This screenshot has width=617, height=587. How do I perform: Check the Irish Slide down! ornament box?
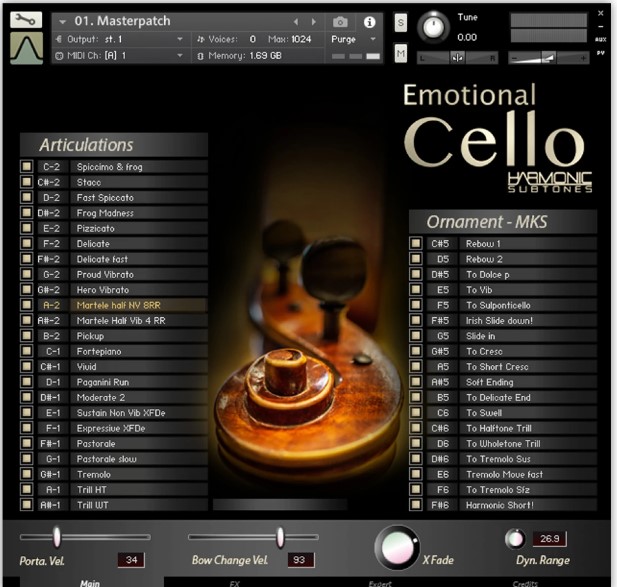(415, 321)
